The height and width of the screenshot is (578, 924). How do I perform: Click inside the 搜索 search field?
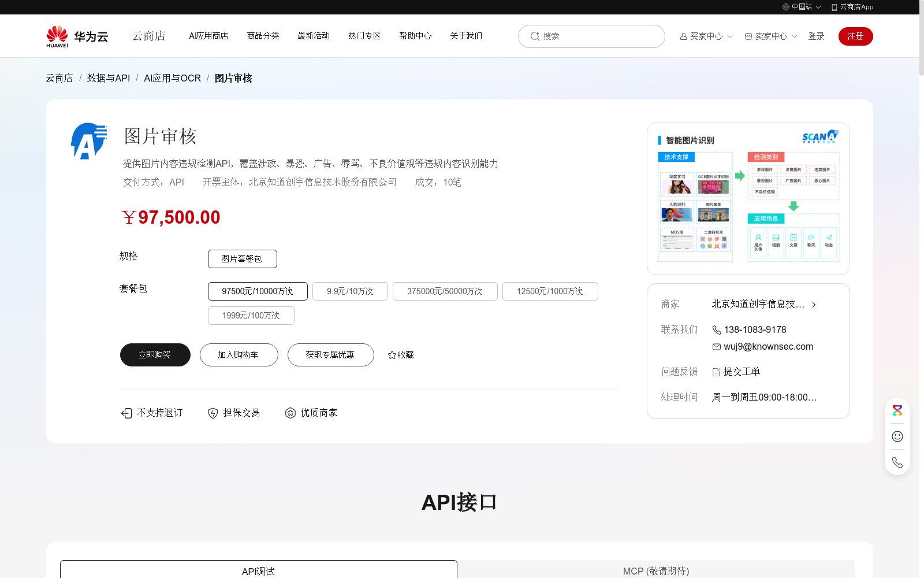pos(591,36)
